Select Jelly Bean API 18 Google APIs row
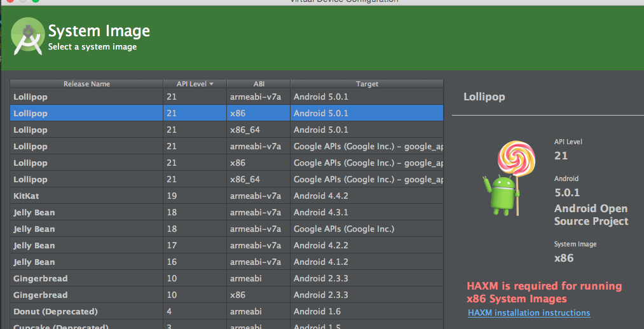644x329 pixels. coord(227,229)
